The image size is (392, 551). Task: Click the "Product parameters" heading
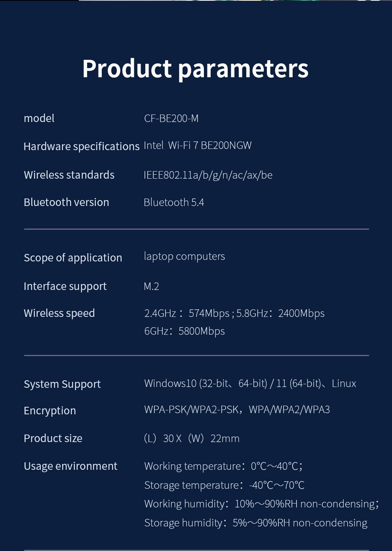tap(195, 69)
